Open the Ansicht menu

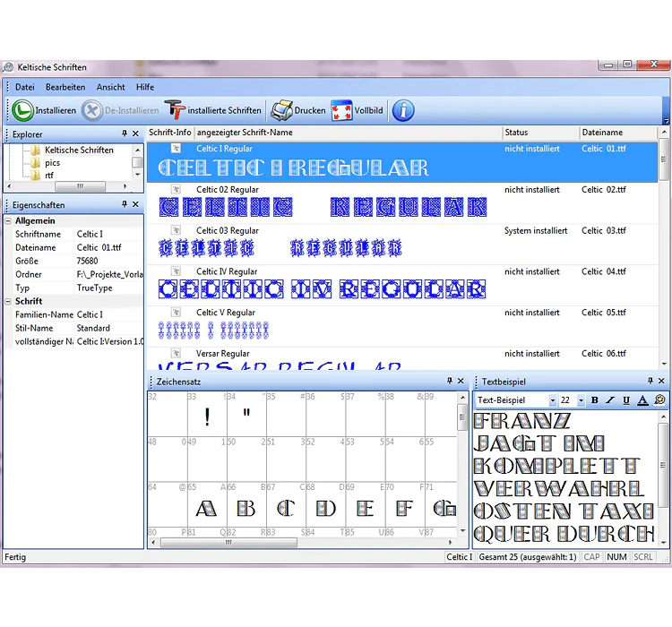click(x=110, y=87)
